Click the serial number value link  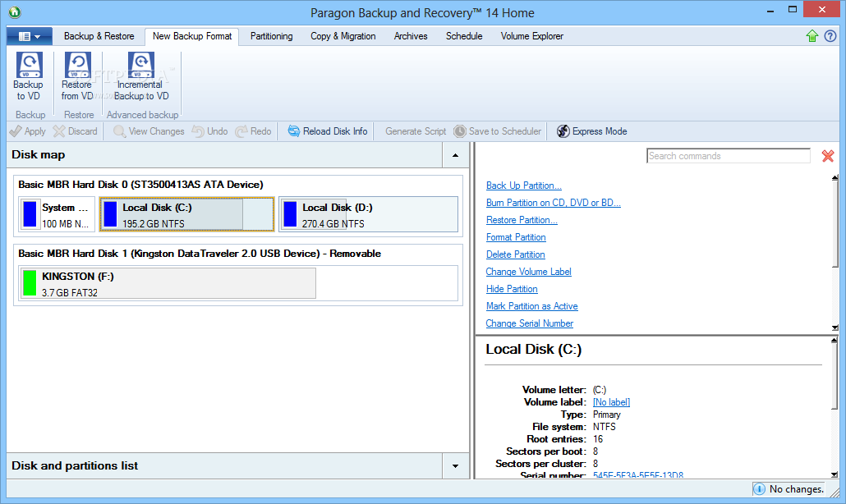(637, 475)
